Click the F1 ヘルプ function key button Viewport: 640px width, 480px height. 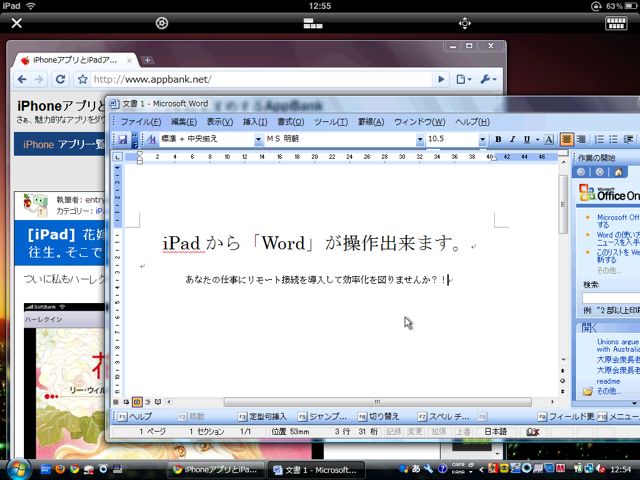[x=135, y=416]
